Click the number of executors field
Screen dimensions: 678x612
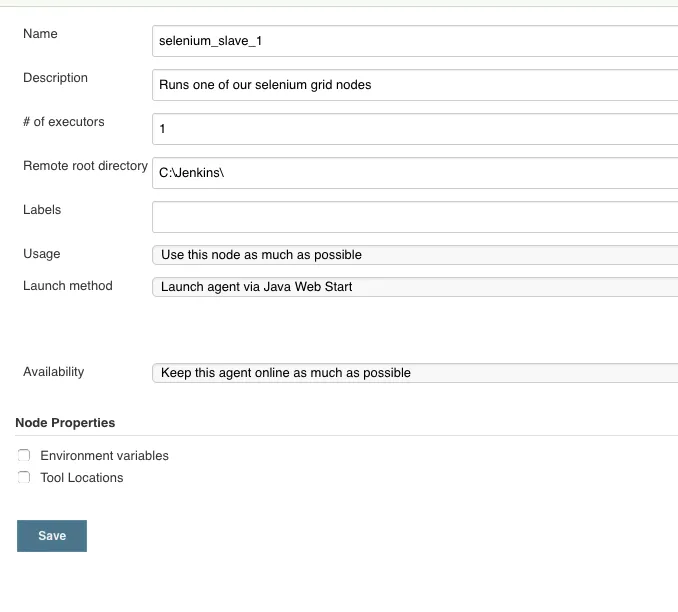415,129
